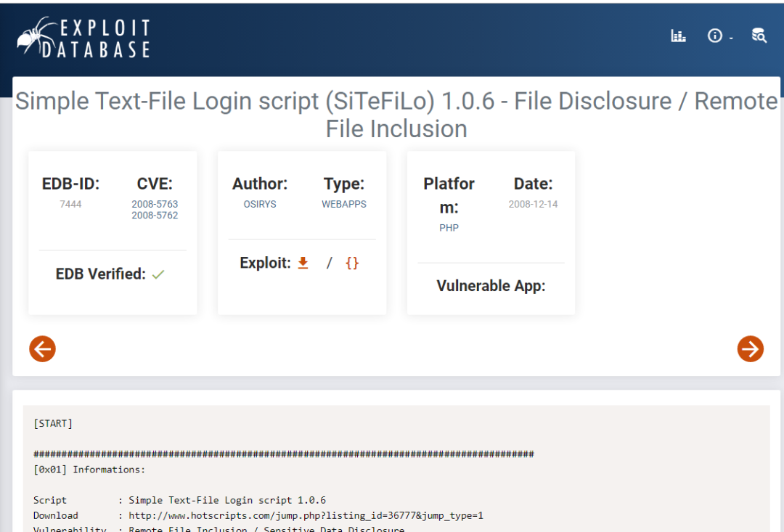Select the date 2008-12-14
Image resolution: width=784 pixels, height=532 pixels.
click(x=533, y=204)
